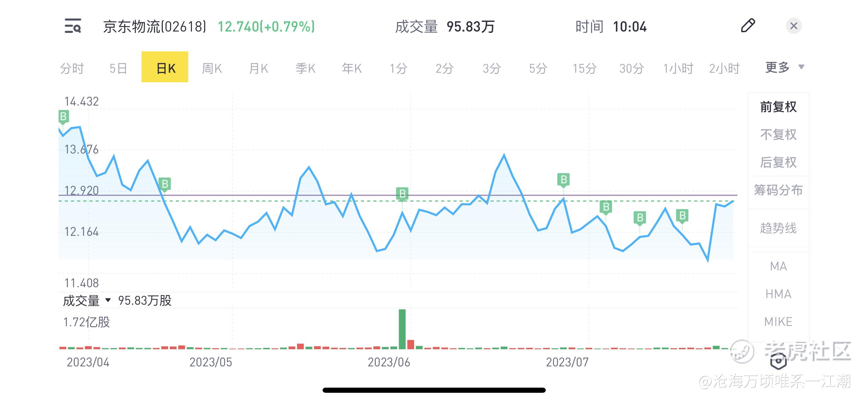Image resolution: width=868 pixels, height=401 pixels.
Task: Tap the 12.164 price axis label
Action: (82, 232)
